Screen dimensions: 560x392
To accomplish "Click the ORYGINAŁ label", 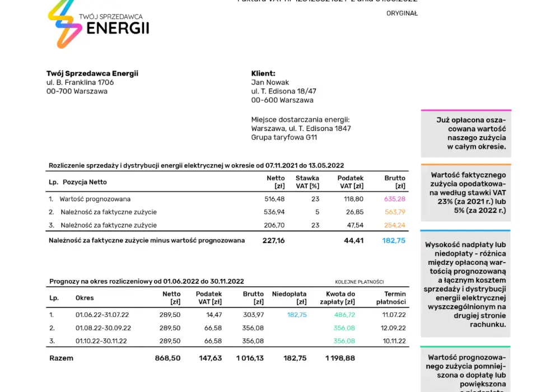I will click(x=402, y=13).
